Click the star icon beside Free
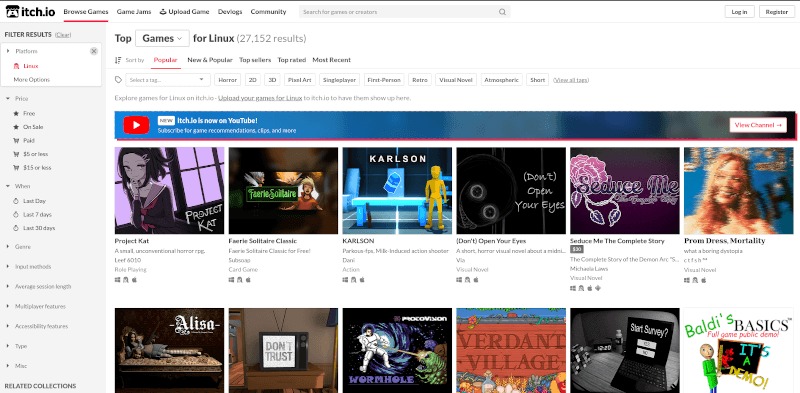The image size is (800, 393). pyautogui.click(x=16, y=113)
